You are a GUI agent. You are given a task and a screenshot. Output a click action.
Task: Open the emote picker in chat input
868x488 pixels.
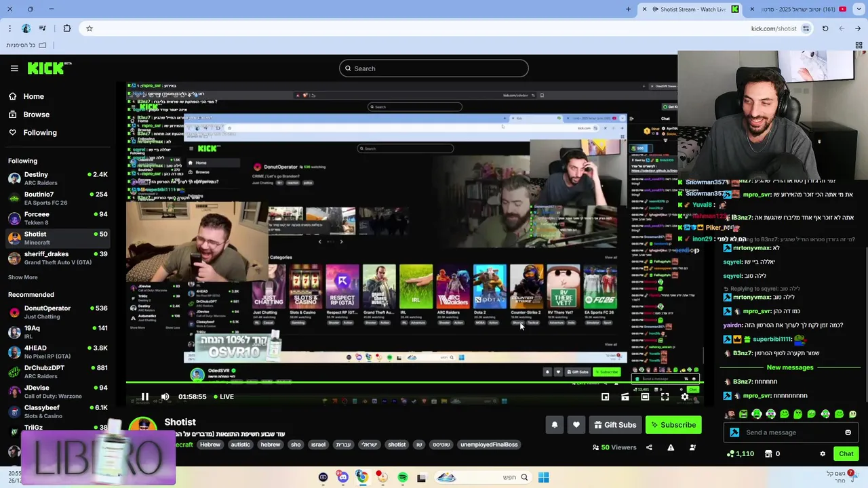(848, 432)
